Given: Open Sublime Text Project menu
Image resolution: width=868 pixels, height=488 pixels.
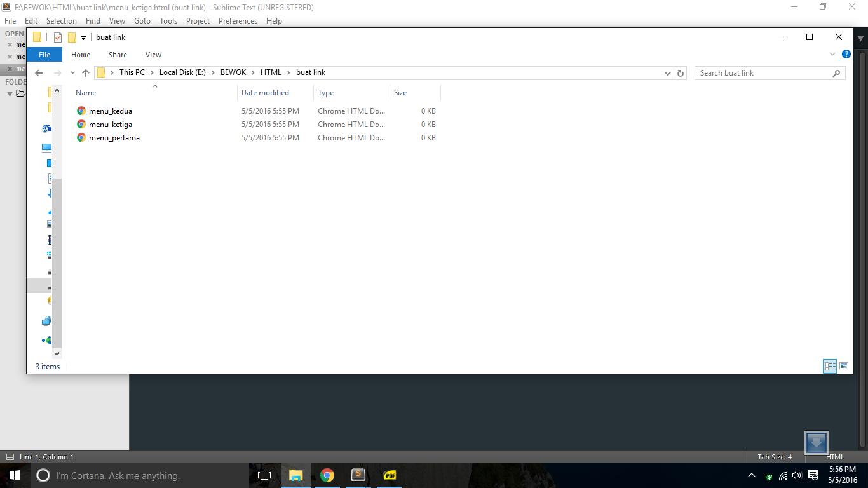Looking at the screenshot, I should [198, 21].
